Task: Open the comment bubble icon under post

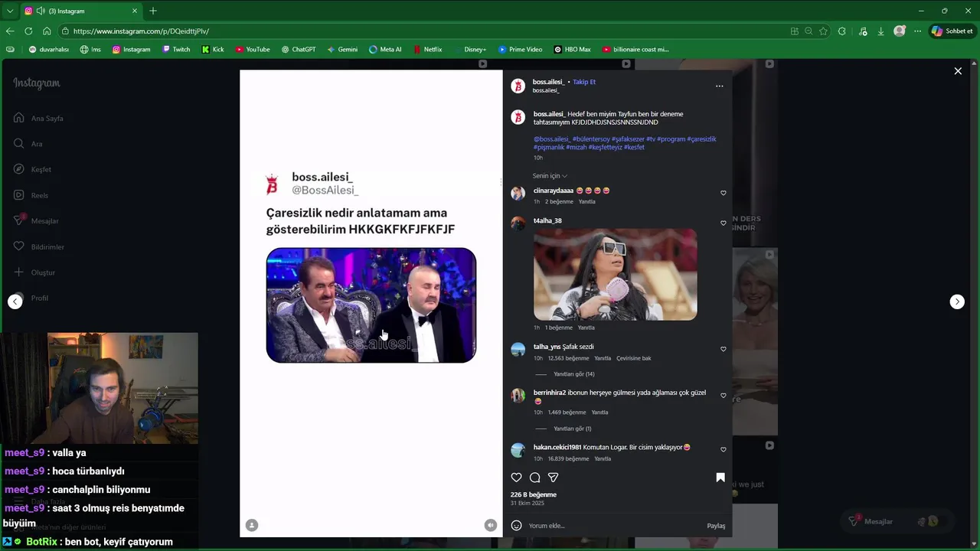Action: [535, 478]
